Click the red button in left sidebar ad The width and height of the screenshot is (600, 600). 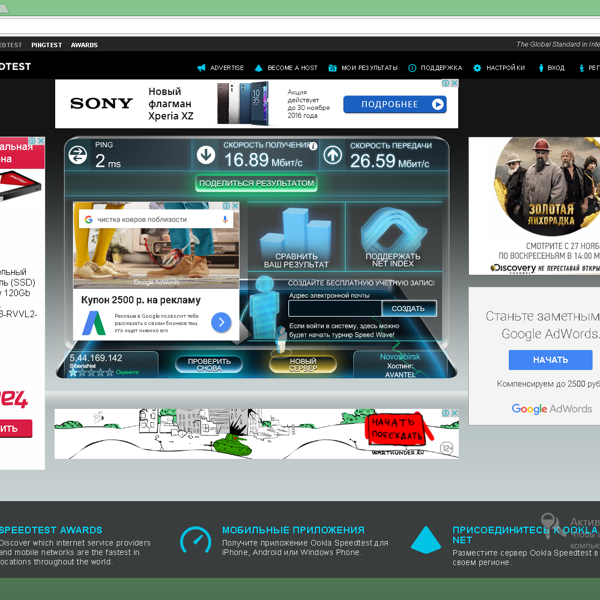click(x=16, y=429)
